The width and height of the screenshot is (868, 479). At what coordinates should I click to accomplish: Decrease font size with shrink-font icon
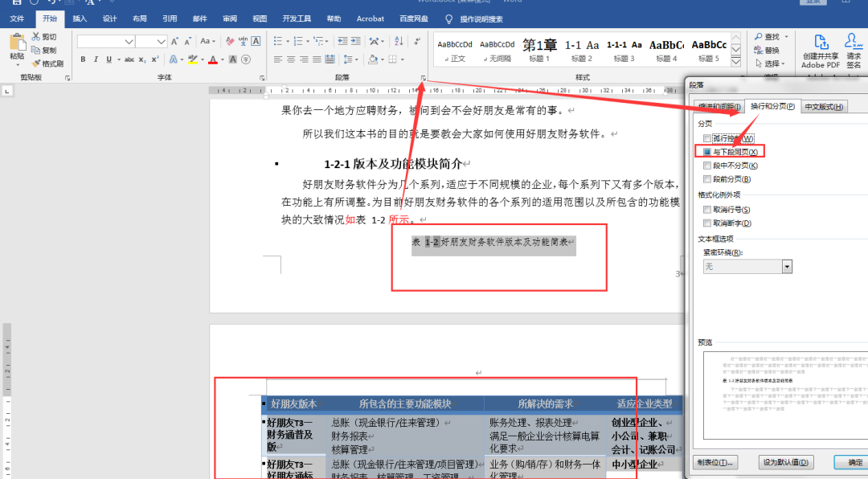point(187,42)
